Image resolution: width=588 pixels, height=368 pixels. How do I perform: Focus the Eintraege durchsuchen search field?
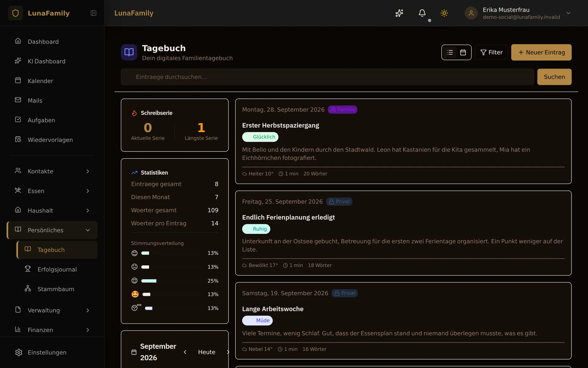[x=327, y=77]
